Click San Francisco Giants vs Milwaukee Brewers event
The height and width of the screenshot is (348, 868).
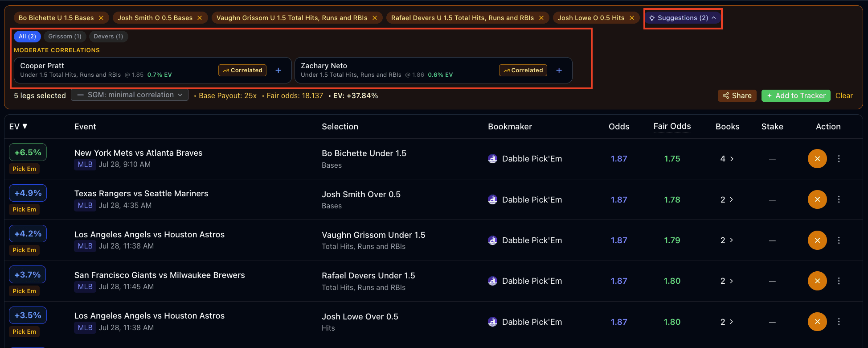coord(160,275)
